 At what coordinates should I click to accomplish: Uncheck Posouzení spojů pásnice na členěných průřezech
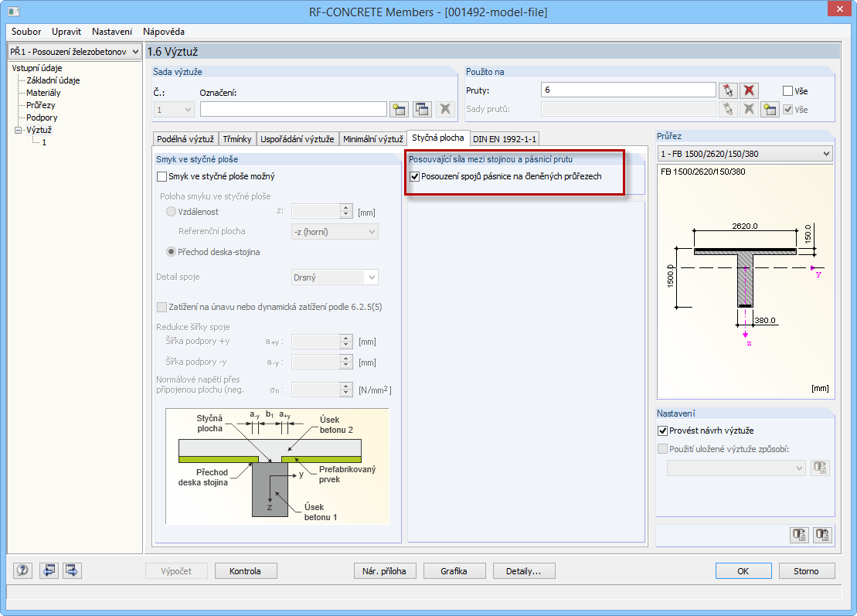coord(414,176)
